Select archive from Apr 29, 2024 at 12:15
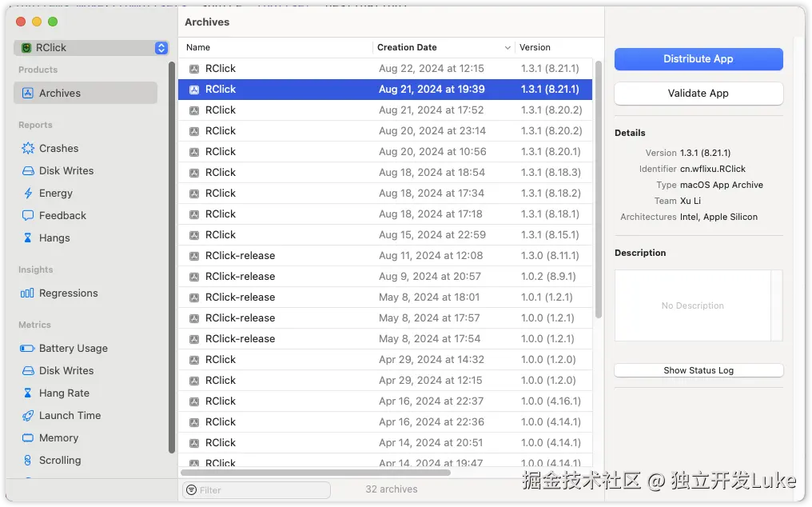Screen dimensions: 812x507 tap(384, 380)
